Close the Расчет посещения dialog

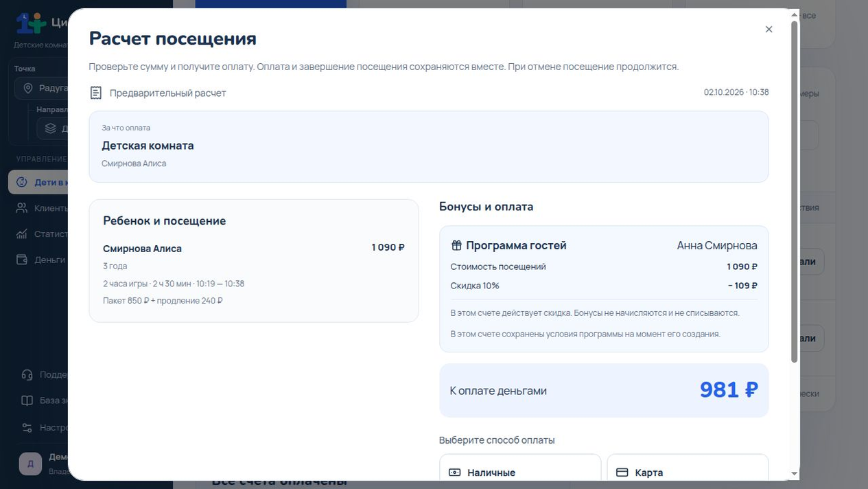[769, 30]
